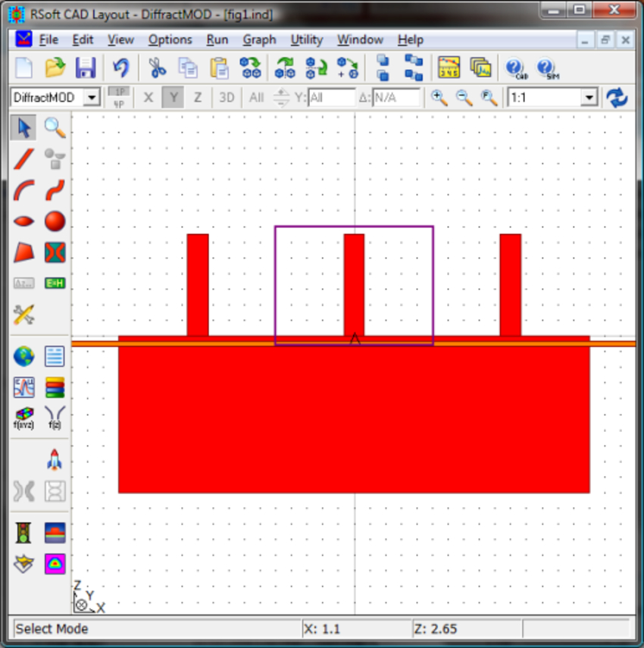Viewport: 644px width, 648px height.
Task: Enable the Z view orientation
Action: click(199, 97)
